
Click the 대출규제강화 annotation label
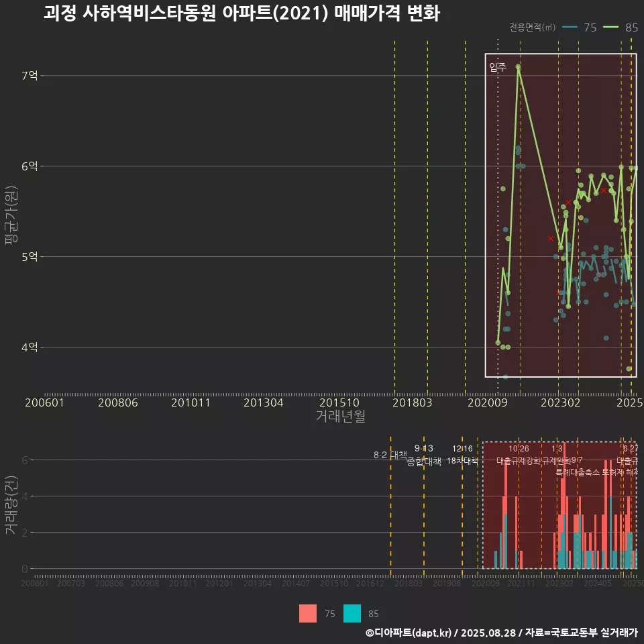519,461
